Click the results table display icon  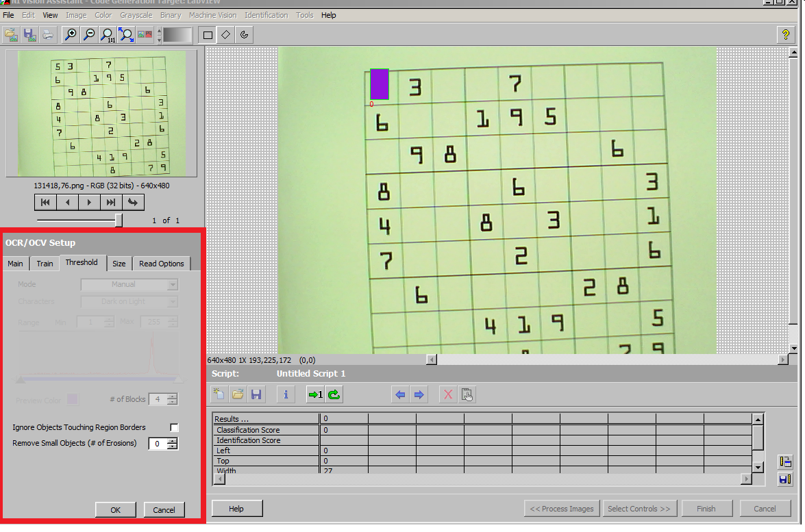coord(785,461)
